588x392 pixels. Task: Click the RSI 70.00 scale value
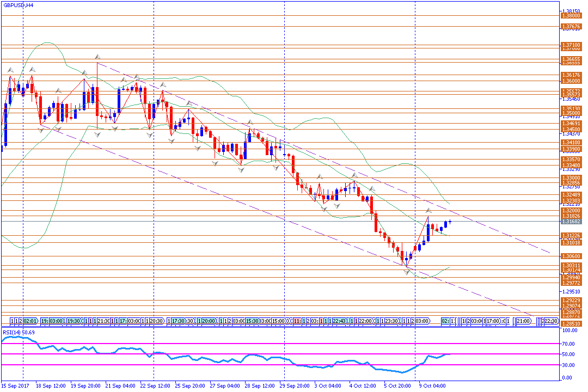click(569, 344)
